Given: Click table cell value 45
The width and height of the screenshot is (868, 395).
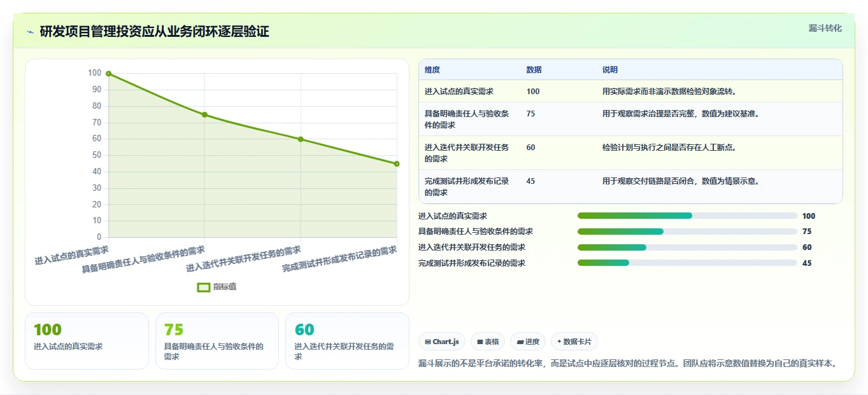Looking at the screenshot, I should [531, 181].
